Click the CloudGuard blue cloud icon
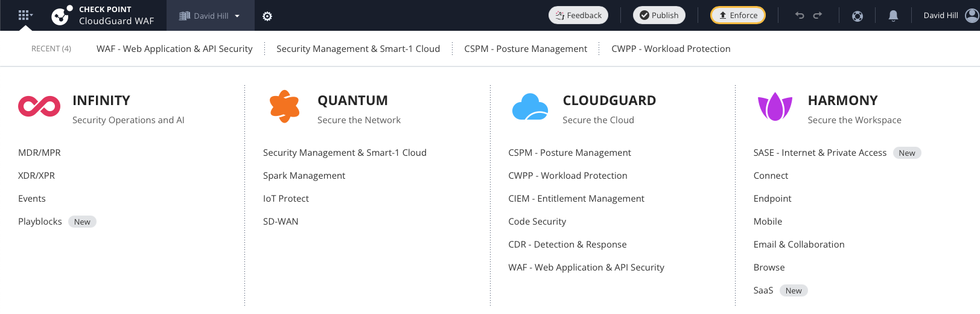 (x=530, y=107)
